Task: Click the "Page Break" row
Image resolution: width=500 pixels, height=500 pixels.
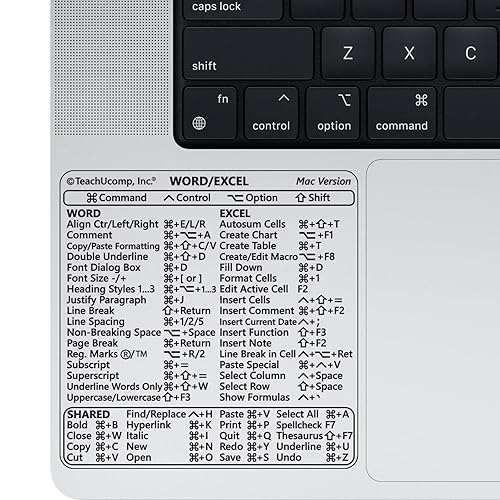Action: [139, 343]
